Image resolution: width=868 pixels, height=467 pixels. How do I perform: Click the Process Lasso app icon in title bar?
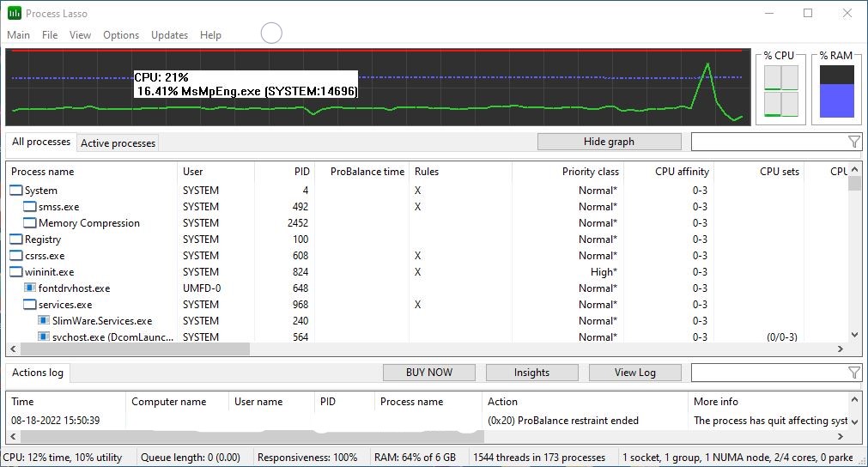pos(15,13)
